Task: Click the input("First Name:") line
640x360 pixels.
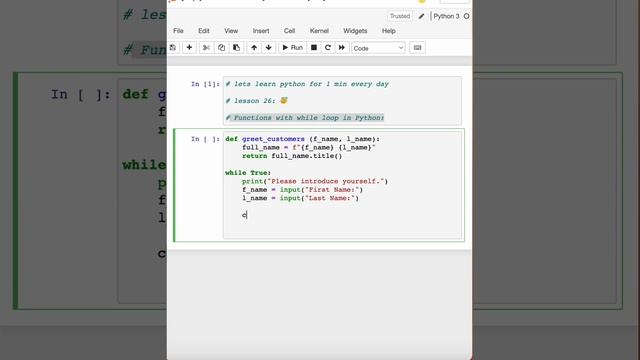Action: tap(302, 190)
